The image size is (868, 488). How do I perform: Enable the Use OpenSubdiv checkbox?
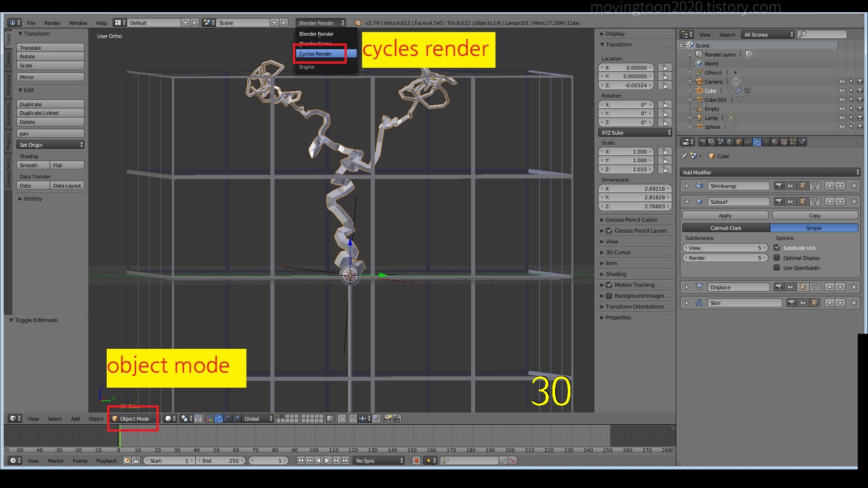[777, 267]
